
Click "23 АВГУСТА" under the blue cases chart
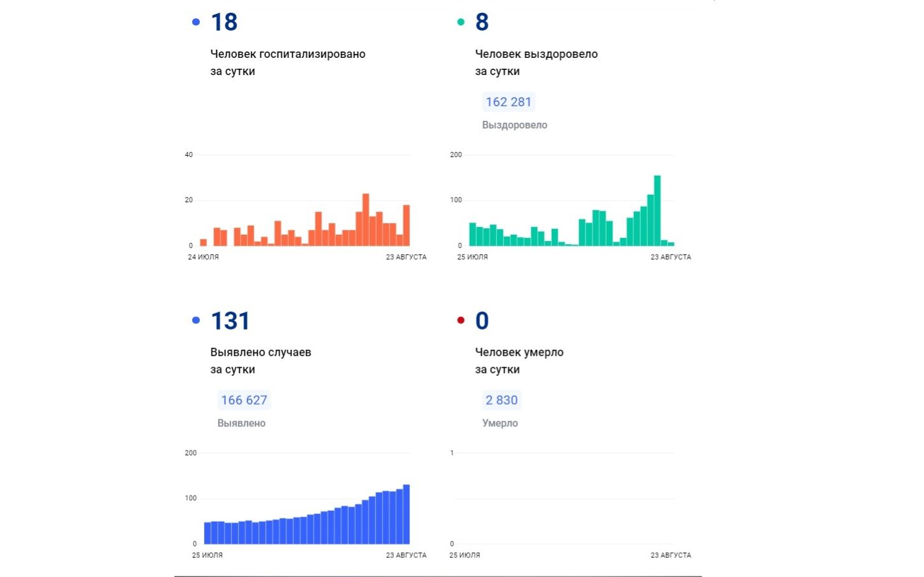click(406, 555)
